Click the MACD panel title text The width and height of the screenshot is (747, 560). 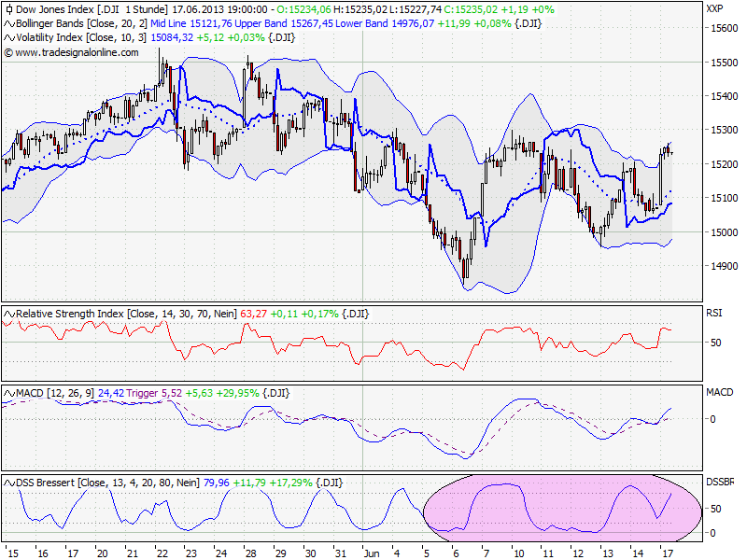(30, 394)
